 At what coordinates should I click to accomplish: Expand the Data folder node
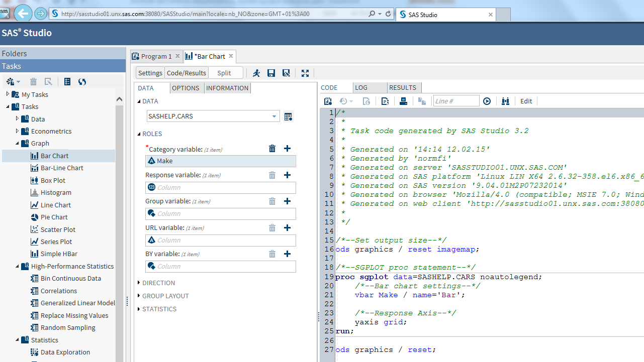17,118
